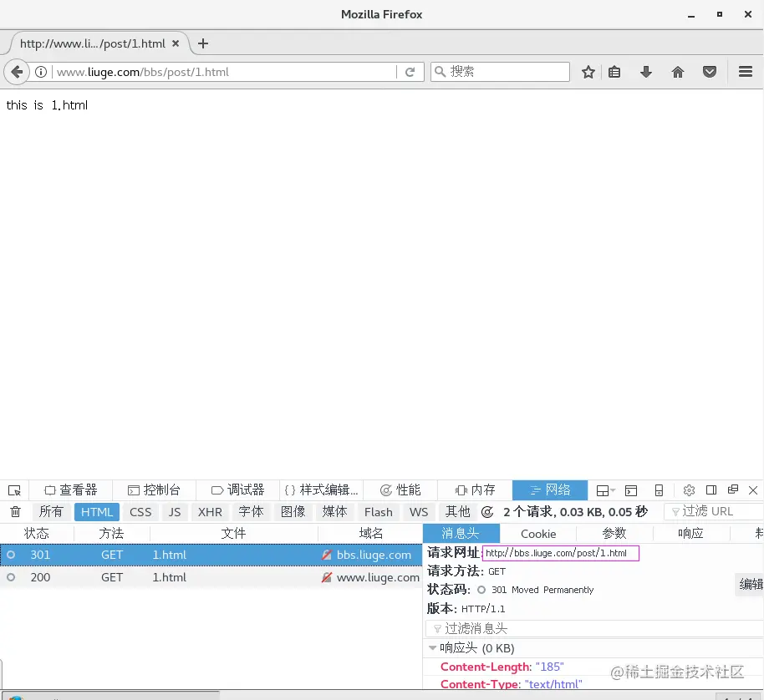Toggle the 其他 other filter
The width and height of the screenshot is (764, 700).
pyautogui.click(x=457, y=512)
